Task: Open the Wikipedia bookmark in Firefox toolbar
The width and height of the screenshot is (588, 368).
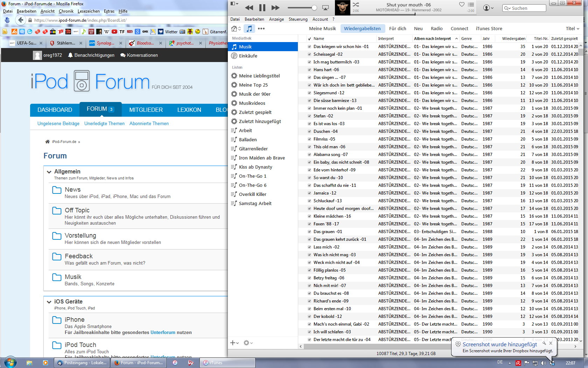Action: (107, 32)
